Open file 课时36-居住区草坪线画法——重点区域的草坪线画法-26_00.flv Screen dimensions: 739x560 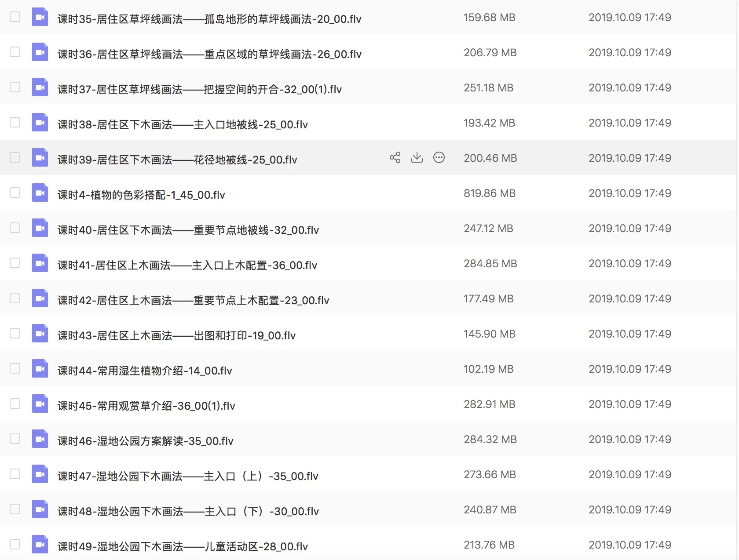coord(209,54)
